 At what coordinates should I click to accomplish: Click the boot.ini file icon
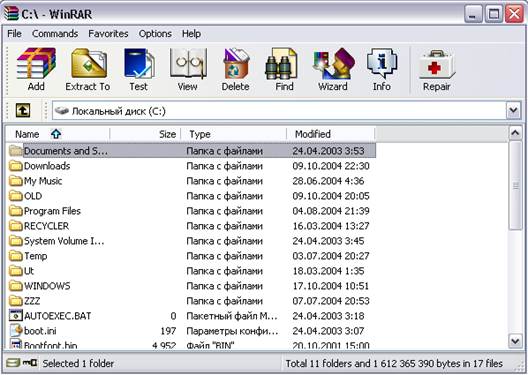pyautogui.click(x=15, y=331)
